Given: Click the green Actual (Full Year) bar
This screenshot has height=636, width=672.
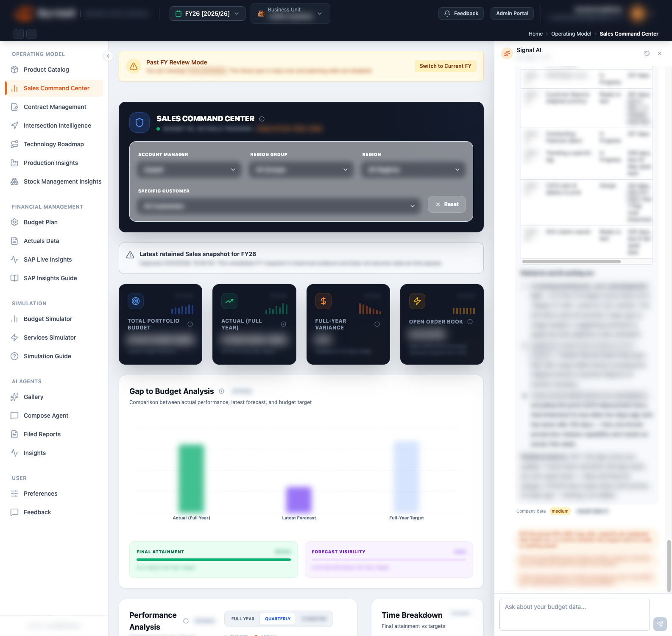Looking at the screenshot, I should coord(192,478).
